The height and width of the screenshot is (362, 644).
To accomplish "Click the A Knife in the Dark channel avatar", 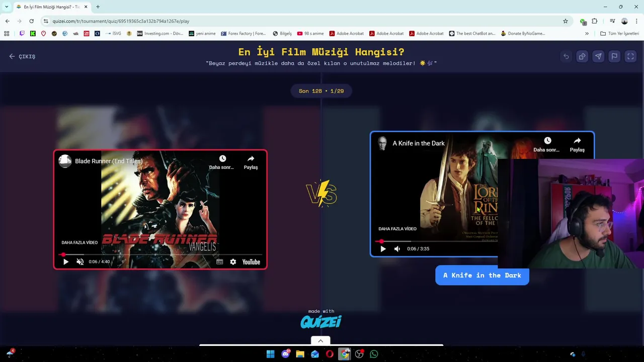I will pos(382,143).
